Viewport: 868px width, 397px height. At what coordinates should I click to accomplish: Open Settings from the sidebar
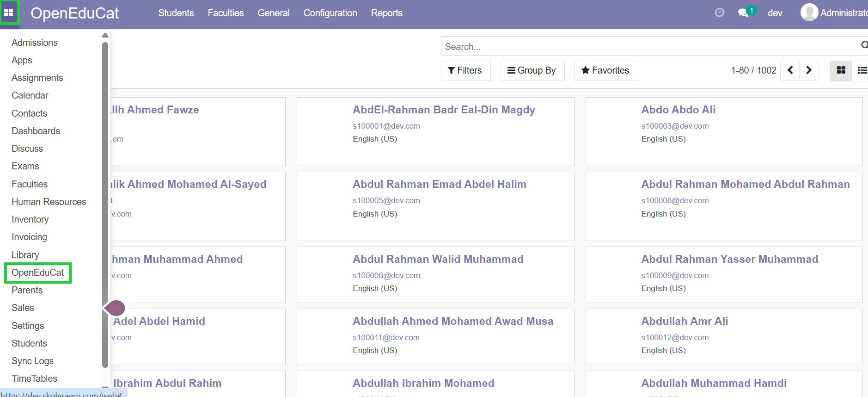point(28,326)
